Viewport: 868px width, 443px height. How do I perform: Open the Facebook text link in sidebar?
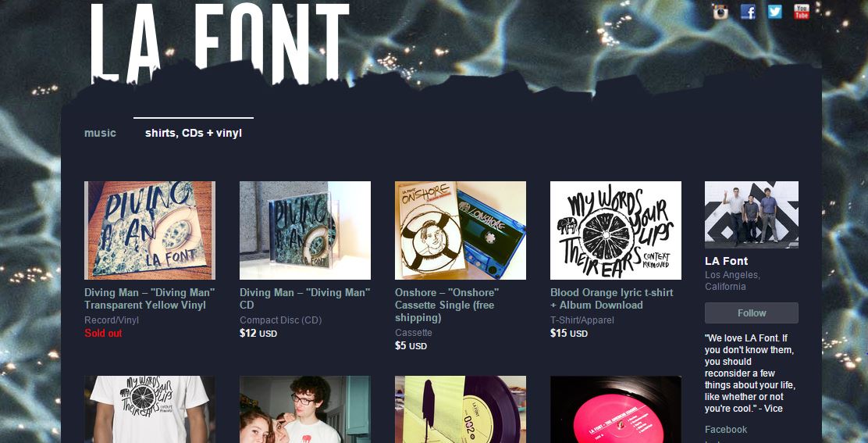click(x=726, y=429)
